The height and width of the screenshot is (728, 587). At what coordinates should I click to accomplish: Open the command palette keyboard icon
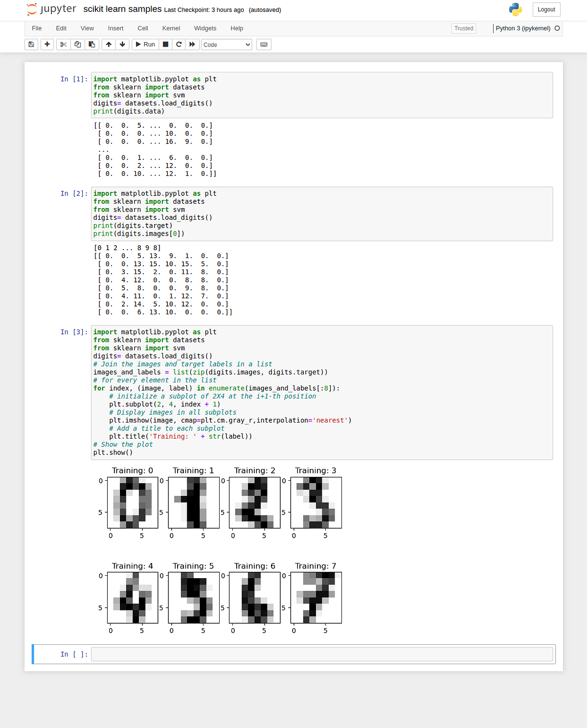click(x=264, y=45)
